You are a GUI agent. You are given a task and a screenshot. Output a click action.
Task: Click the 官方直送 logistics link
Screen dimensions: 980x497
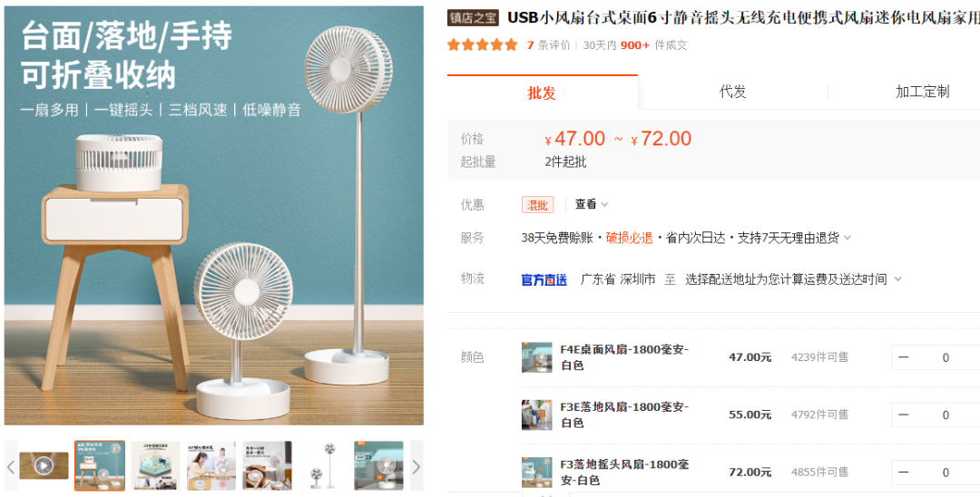pyautogui.click(x=544, y=280)
